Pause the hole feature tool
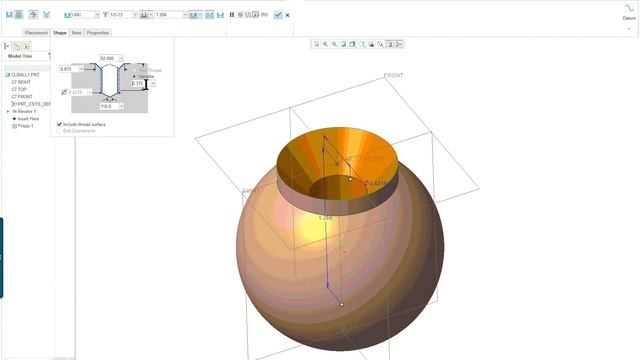640x360 pixels. coord(231,15)
